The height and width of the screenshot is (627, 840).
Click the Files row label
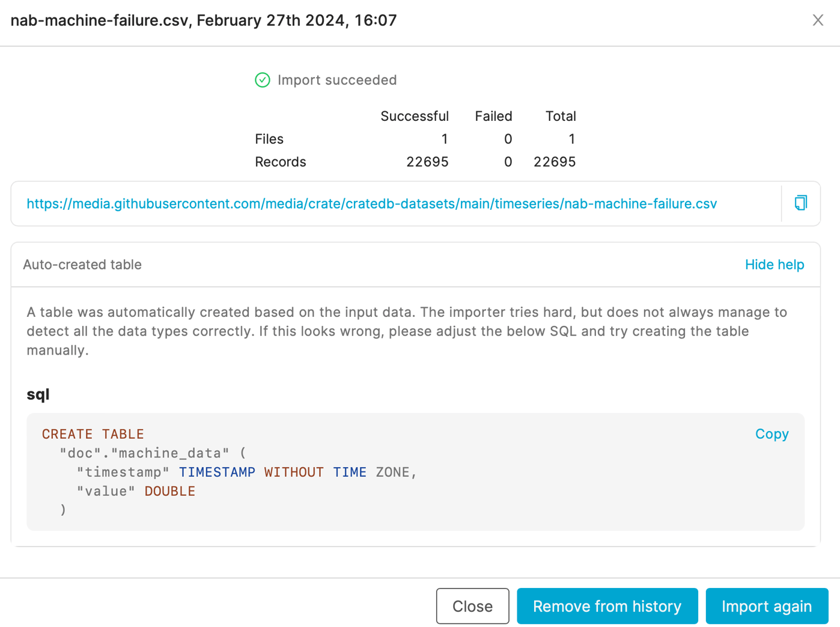(x=269, y=139)
